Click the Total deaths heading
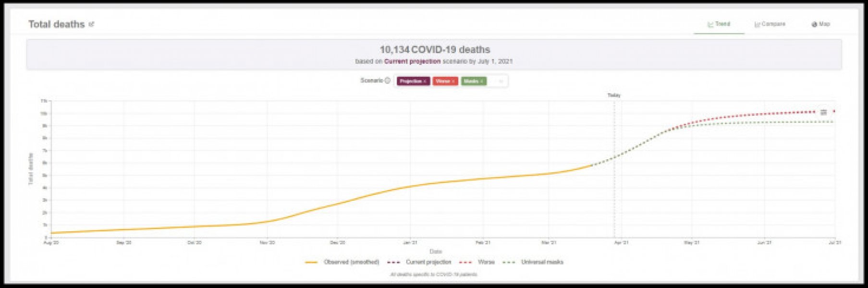 pyautogui.click(x=56, y=24)
